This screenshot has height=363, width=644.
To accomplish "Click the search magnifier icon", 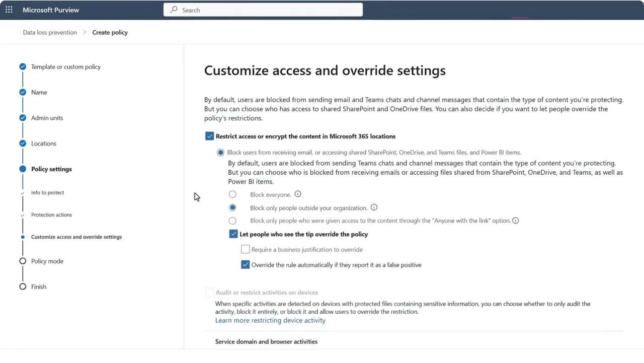I will point(174,10).
